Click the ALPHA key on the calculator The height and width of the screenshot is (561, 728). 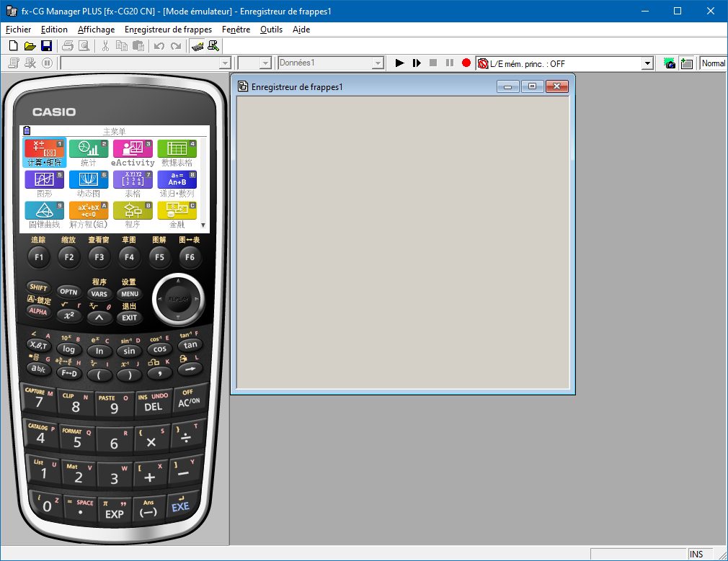pyautogui.click(x=38, y=311)
